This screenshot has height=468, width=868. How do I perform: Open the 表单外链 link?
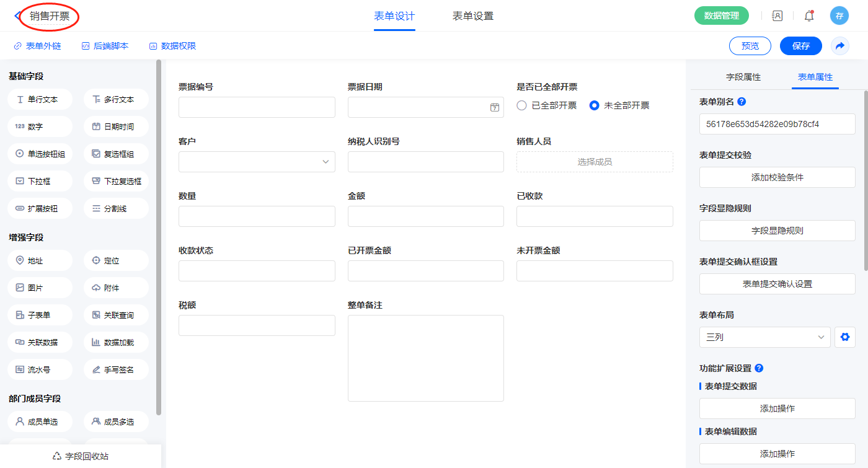[37, 46]
